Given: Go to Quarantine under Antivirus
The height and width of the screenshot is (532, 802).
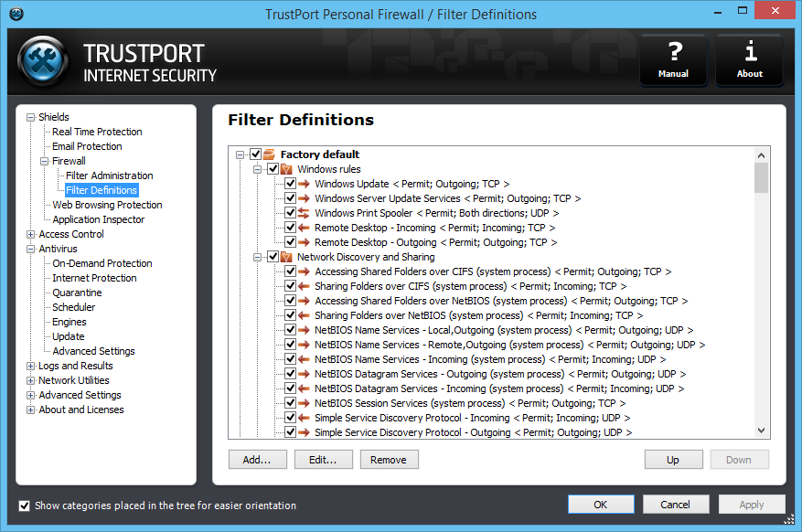Looking at the screenshot, I should click(77, 293).
